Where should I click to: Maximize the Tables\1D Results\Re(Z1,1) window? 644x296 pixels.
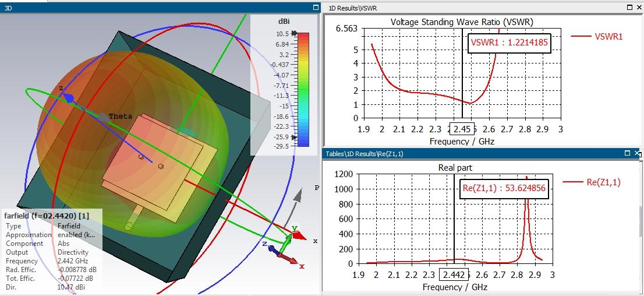pyautogui.click(x=627, y=153)
